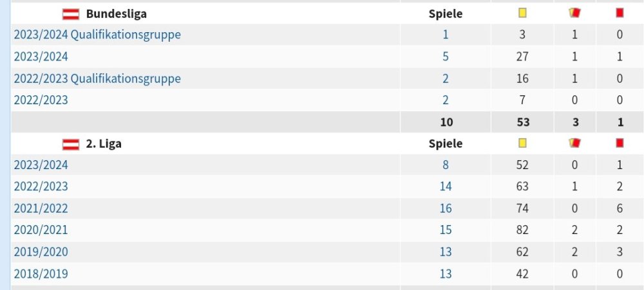Screen dimensions: 644x290
Task: Click the yellow-red card icon in Bundesliga header
Action: pyautogui.click(x=575, y=13)
